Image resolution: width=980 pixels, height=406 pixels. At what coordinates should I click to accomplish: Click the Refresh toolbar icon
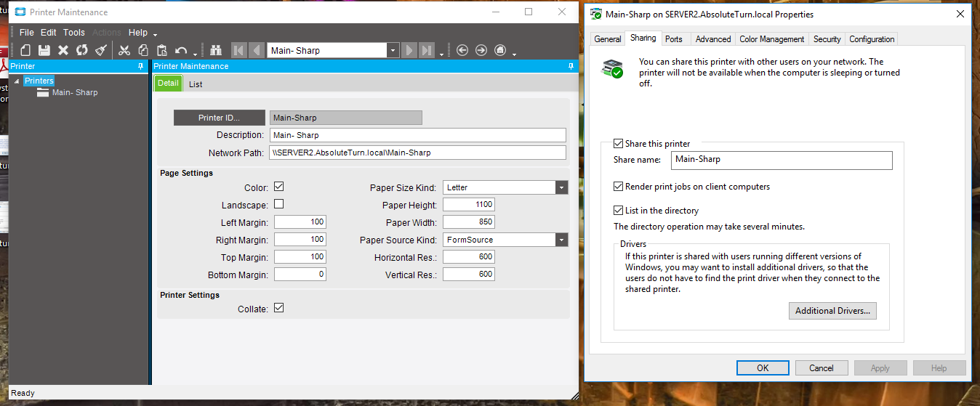click(x=82, y=50)
